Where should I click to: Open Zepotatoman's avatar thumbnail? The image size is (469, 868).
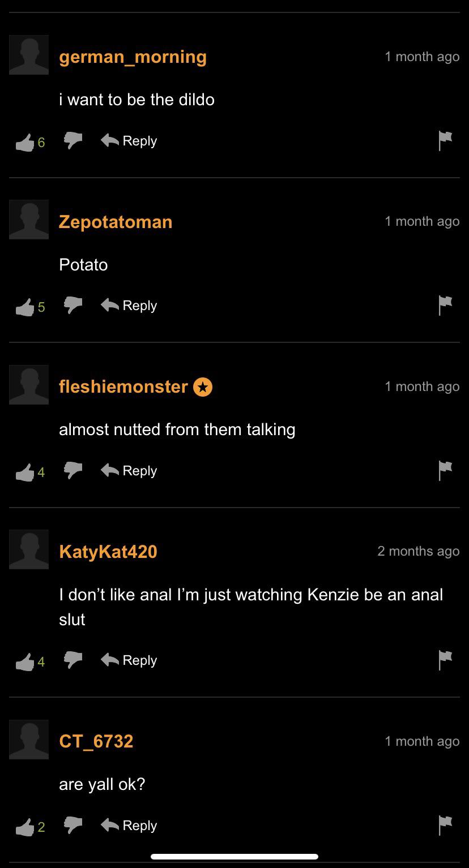29,220
